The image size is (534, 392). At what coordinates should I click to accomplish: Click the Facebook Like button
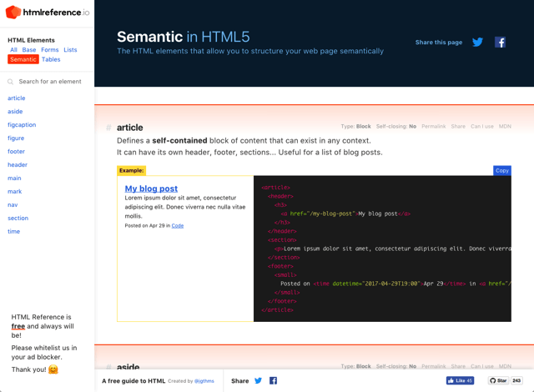(460, 380)
